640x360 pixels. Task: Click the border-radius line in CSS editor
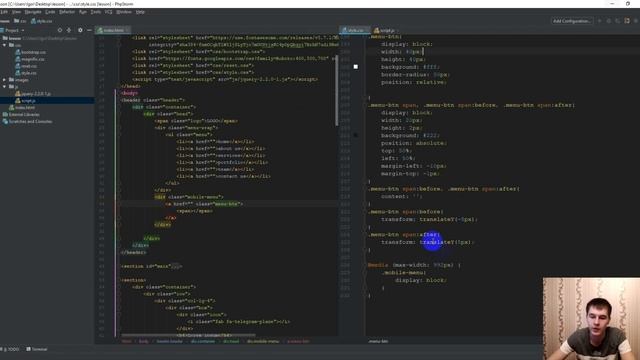[415, 75]
